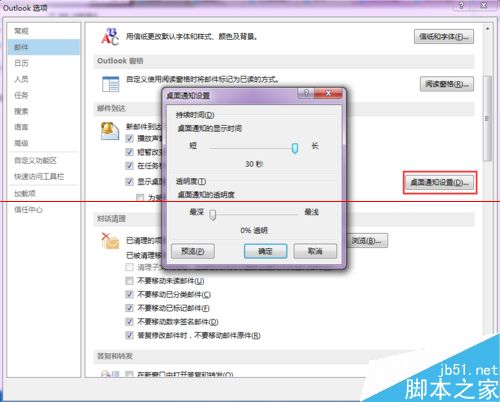Select 语言 in Outlook options sidebar
This screenshot has height=402, width=500.
tap(44, 127)
